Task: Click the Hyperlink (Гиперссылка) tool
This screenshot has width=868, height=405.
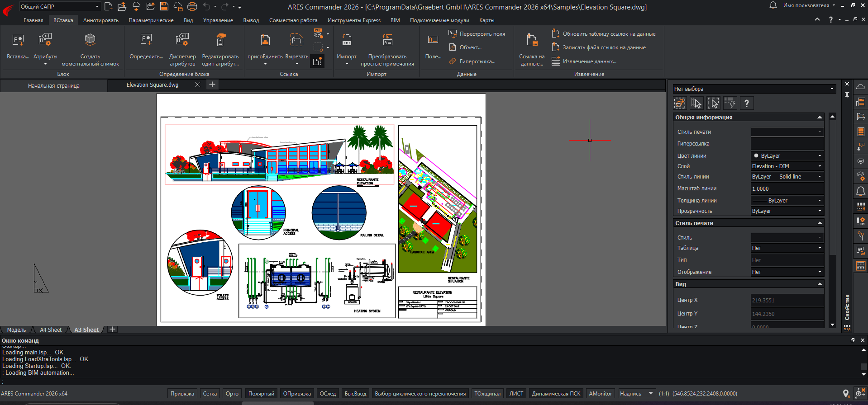Action: tap(472, 61)
